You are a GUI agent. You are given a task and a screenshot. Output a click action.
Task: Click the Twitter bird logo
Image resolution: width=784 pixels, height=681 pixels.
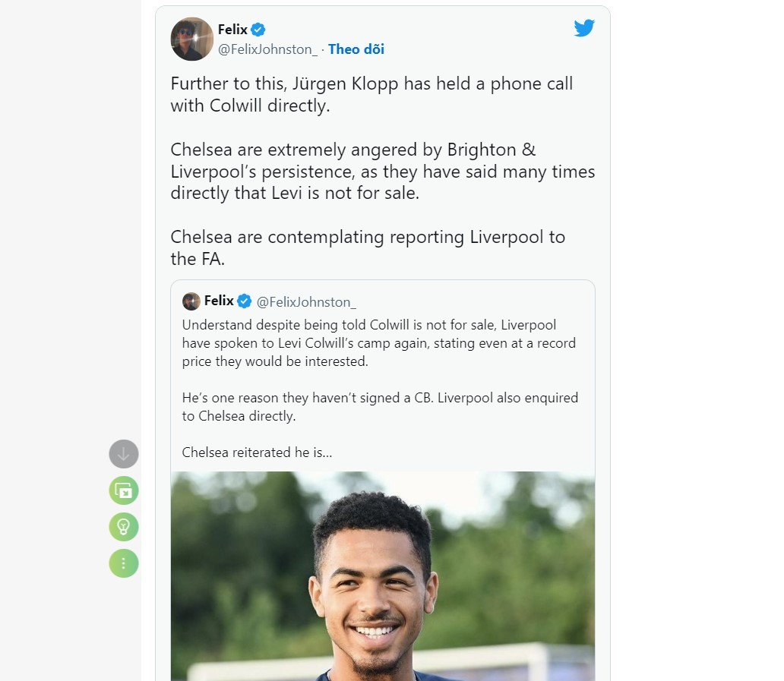coord(584,28)
